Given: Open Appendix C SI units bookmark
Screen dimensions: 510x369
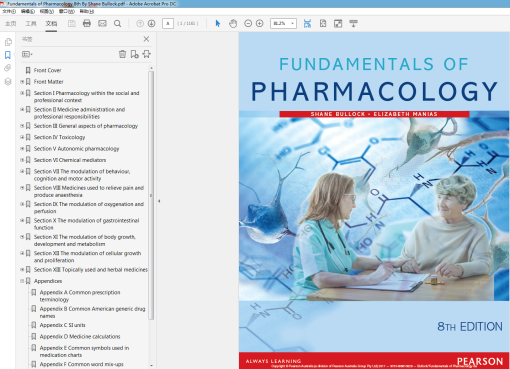Looking at the screenshot, I should click(x=62, y=325).
